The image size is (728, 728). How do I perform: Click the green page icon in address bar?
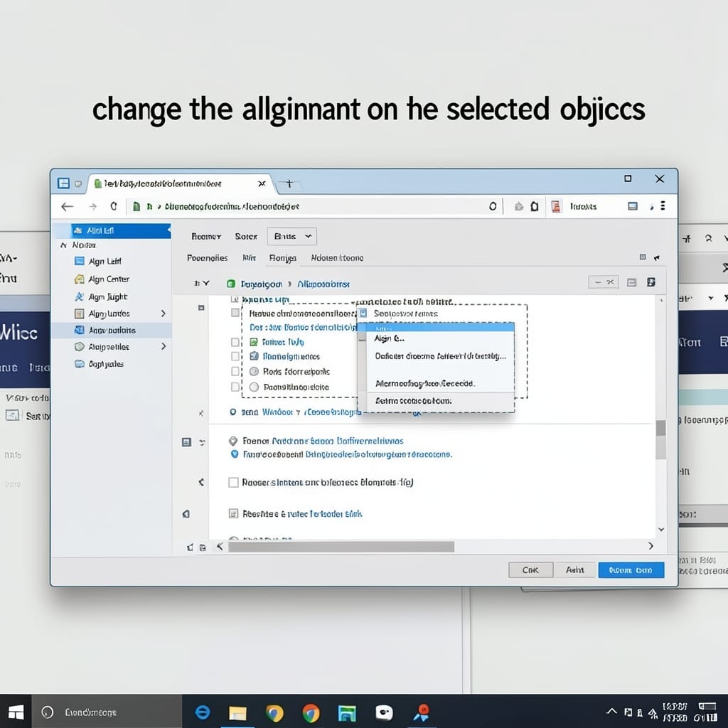(x=136, y=206)
